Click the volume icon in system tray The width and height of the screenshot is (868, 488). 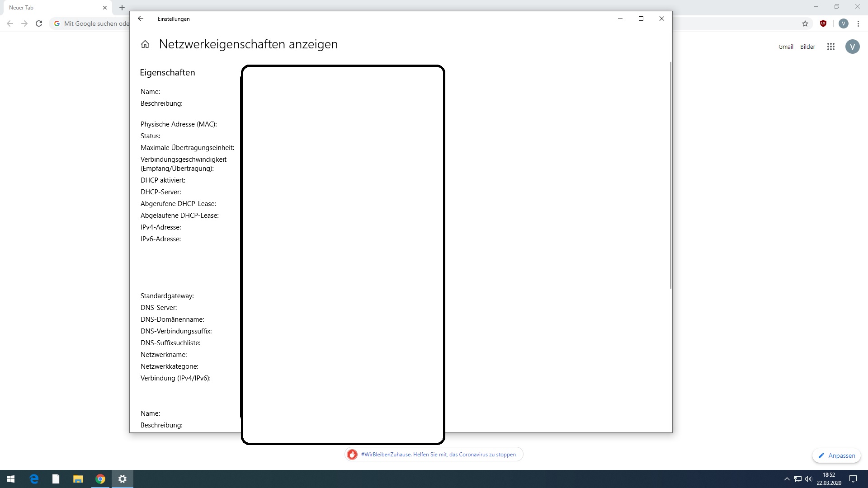click(808, 479)
